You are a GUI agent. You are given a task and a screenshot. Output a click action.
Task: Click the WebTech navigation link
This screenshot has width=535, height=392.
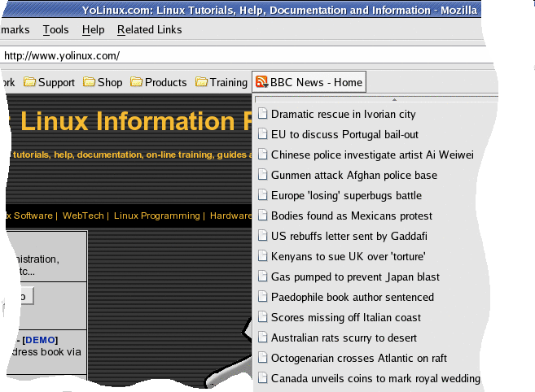pos(84,216)
